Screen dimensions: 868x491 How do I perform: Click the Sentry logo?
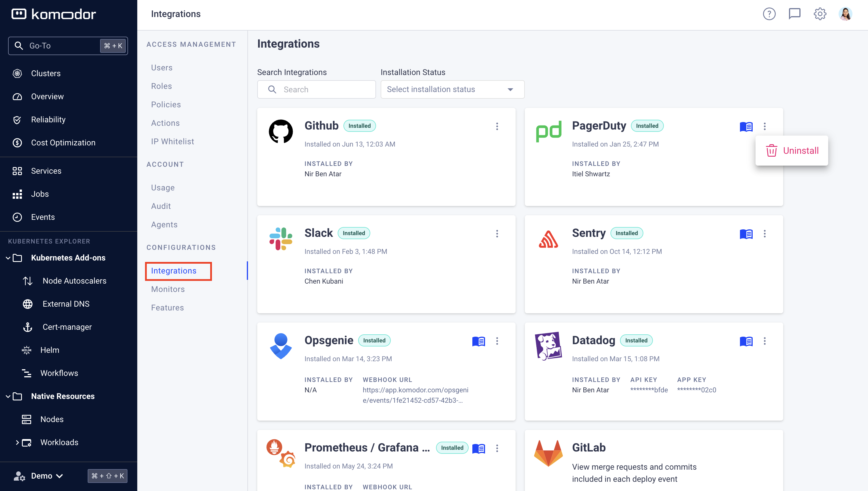(548, 239)
